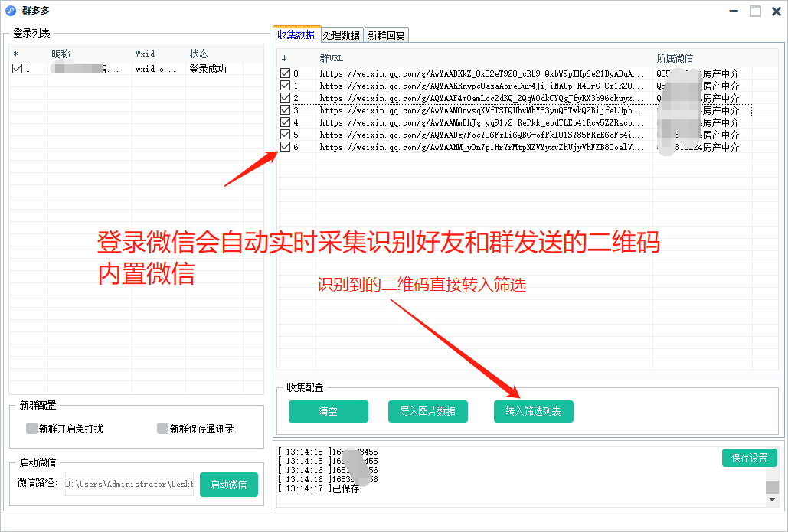788x532 pixels.
Task: Toggle checkbox for login account row 1
Action: (18, 69)
